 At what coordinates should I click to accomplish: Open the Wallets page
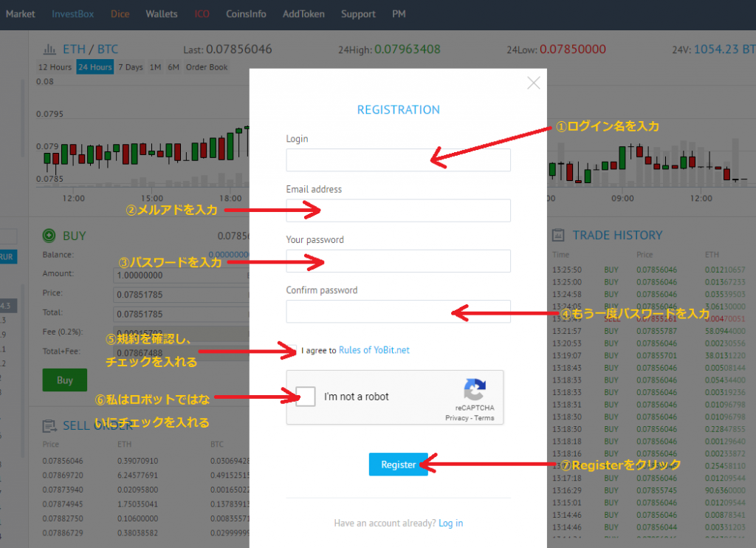[x=162, y=14]
